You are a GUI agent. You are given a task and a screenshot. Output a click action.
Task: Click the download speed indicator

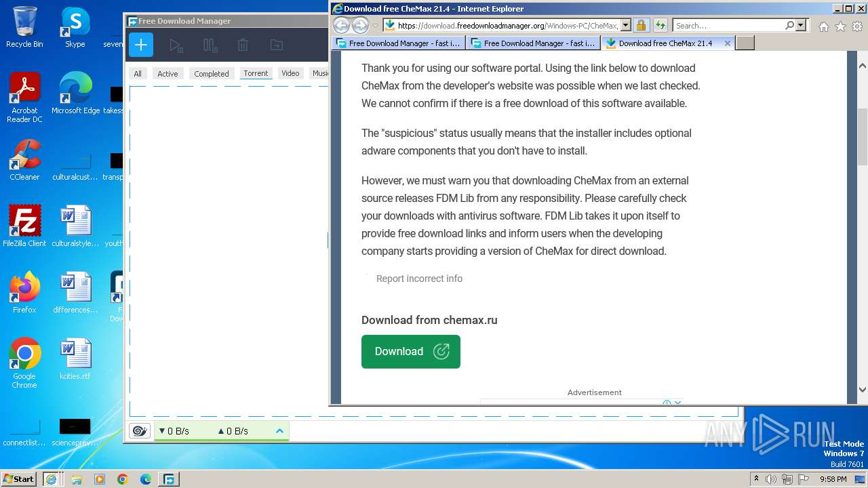174,431
